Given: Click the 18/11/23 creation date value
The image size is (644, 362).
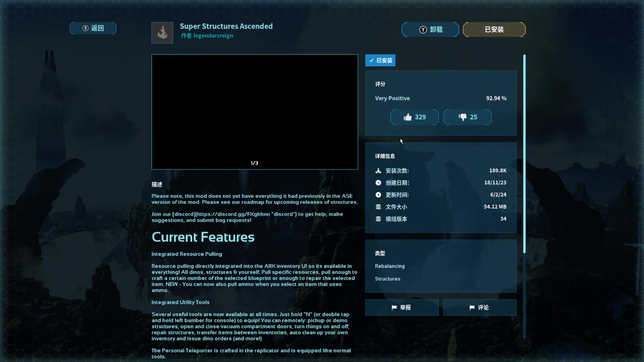Looking at the screenshot, I should point(495,183).
